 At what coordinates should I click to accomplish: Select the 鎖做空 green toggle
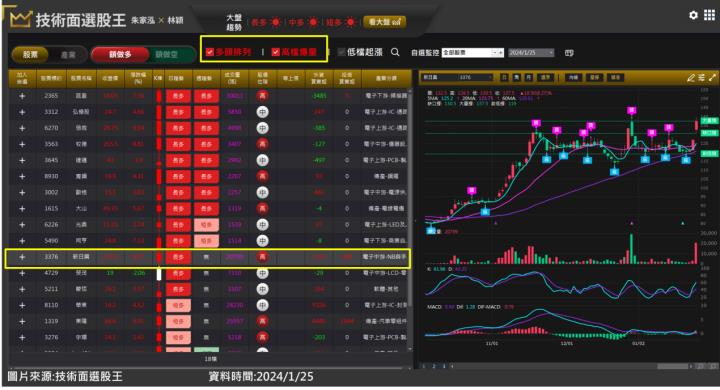click(x=167, y=55)
